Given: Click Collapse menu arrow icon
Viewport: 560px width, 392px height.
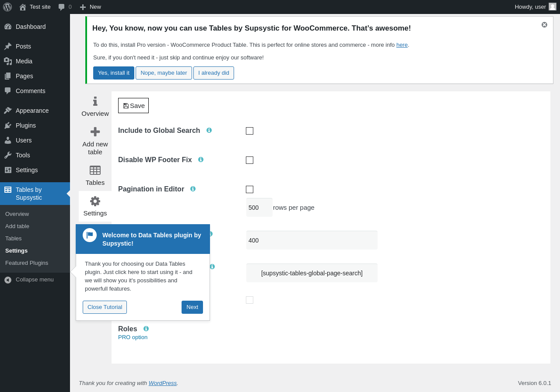Looking at the screenshot, I should [x=8, y=280].
